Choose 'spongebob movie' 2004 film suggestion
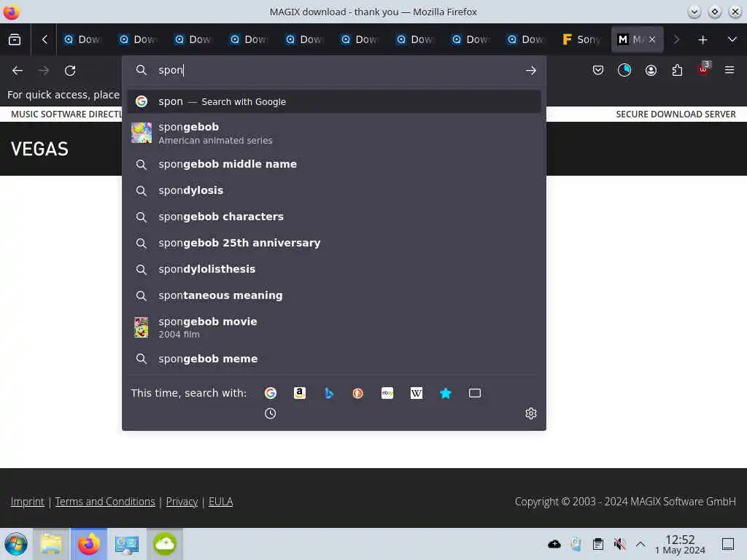 (x=334, y=327)
